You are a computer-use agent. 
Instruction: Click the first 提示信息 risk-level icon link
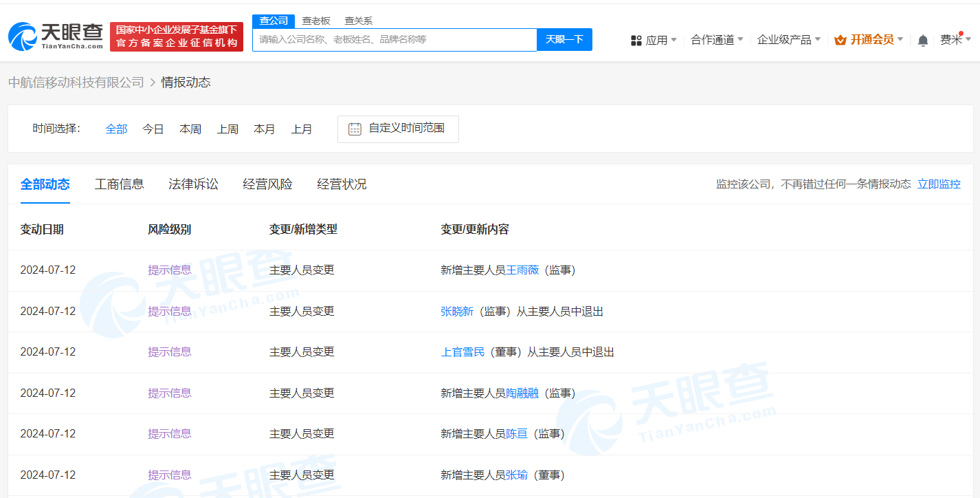point(169,270)
